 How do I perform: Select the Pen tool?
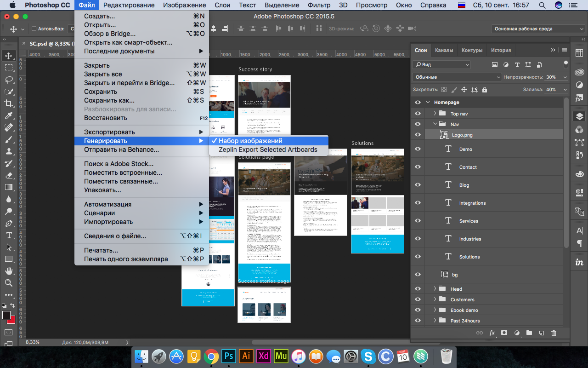[x=8, y=223]
